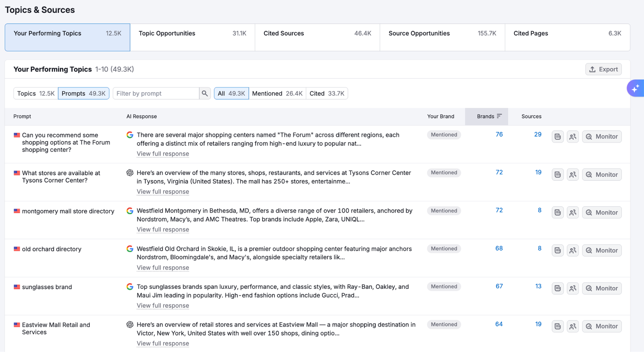Click the 'sunglasses brand' prompt text
Viewport: 644px width, 352px height.
tap(47, 287)
